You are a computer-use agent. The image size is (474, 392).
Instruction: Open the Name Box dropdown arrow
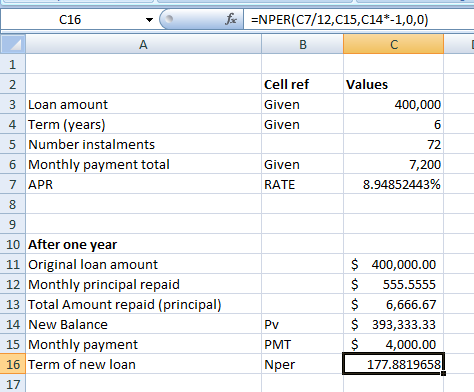click(x=149, y=20)
